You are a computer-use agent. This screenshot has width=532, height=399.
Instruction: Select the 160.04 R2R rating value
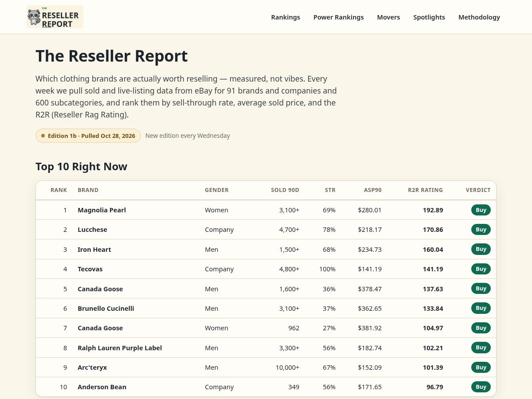[x=433, y=250]
